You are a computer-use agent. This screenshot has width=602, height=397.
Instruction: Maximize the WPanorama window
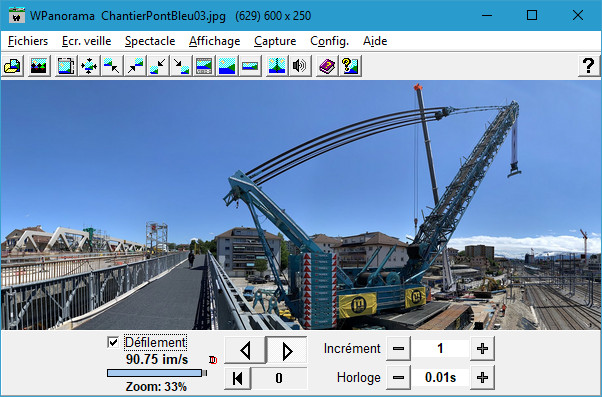coord(532,15)
